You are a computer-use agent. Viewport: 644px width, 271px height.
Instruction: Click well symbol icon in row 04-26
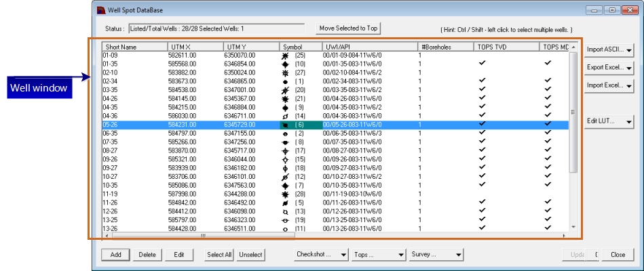(284, 99)
